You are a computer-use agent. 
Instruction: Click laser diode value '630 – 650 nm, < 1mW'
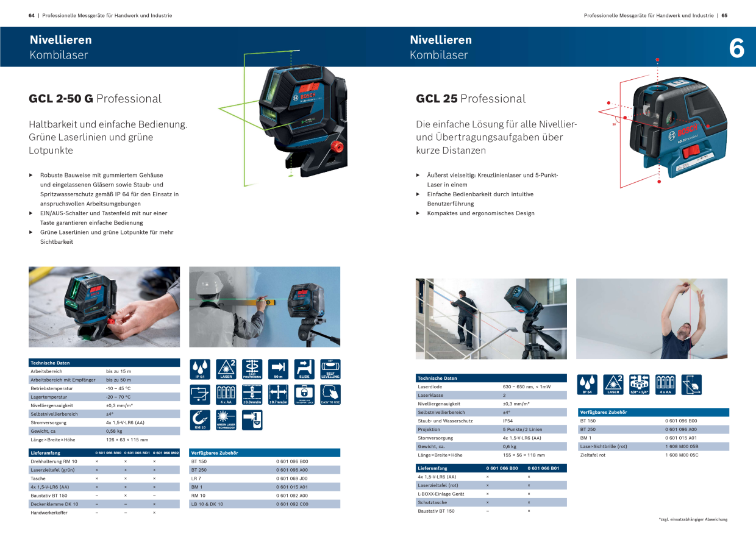527,386
